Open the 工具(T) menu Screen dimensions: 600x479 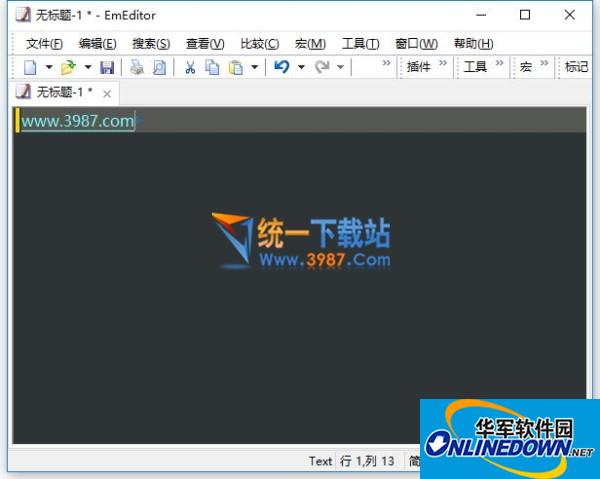360,44
